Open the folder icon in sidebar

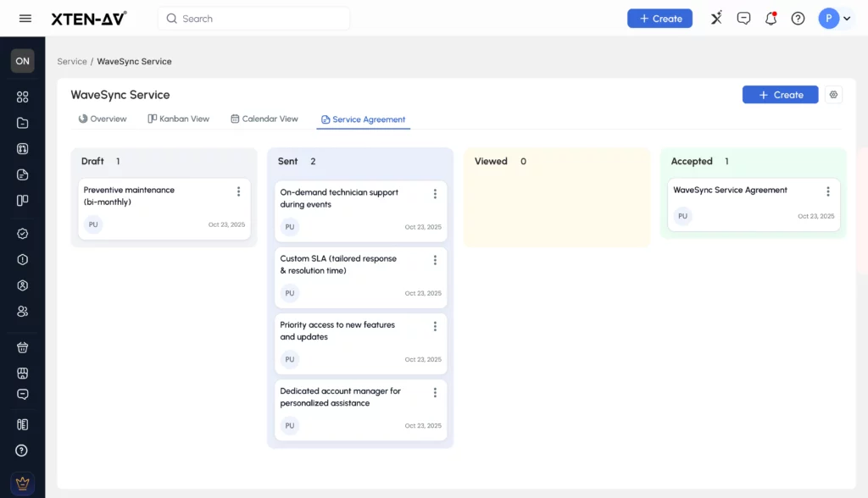tap(23, 123)
